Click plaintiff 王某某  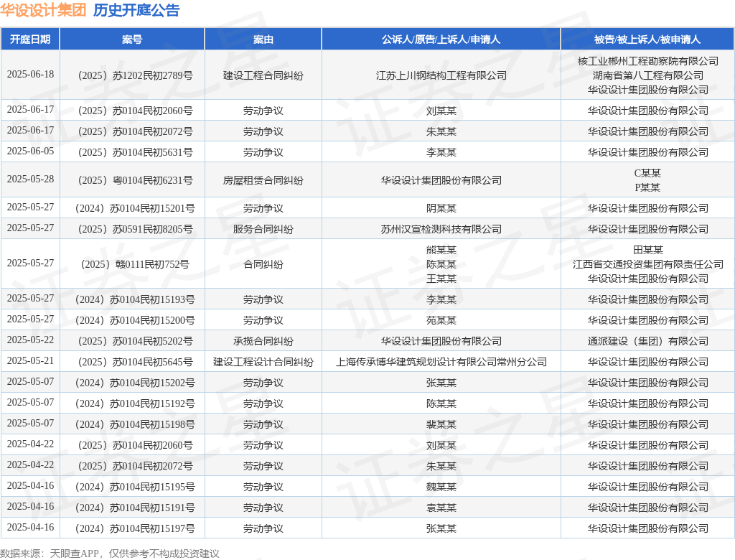(441, 278)
